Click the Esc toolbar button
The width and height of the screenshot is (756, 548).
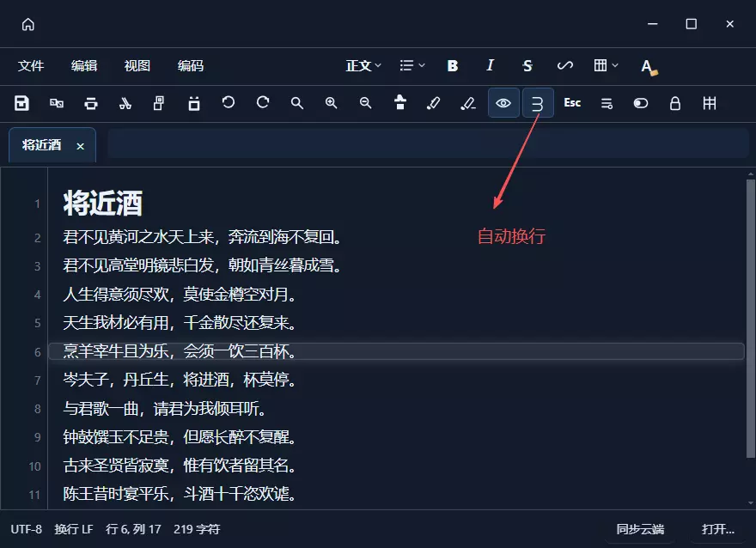point(572,103)
